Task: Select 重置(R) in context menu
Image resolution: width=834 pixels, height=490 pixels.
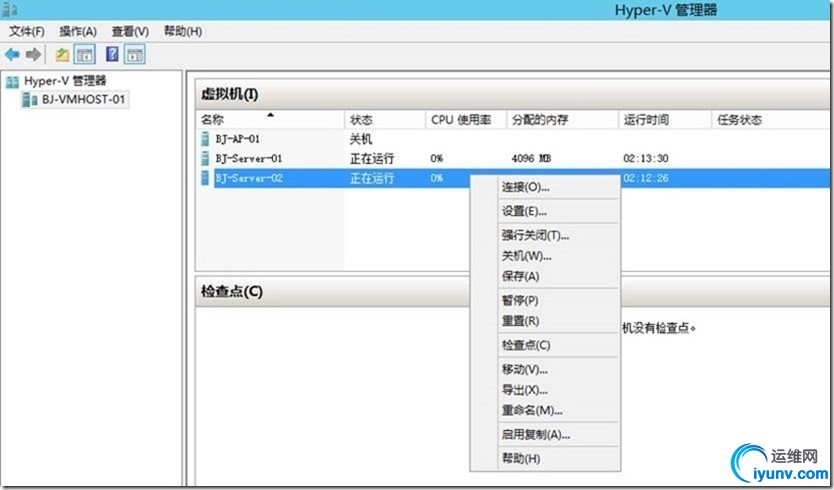Action: tap(546, 321)
